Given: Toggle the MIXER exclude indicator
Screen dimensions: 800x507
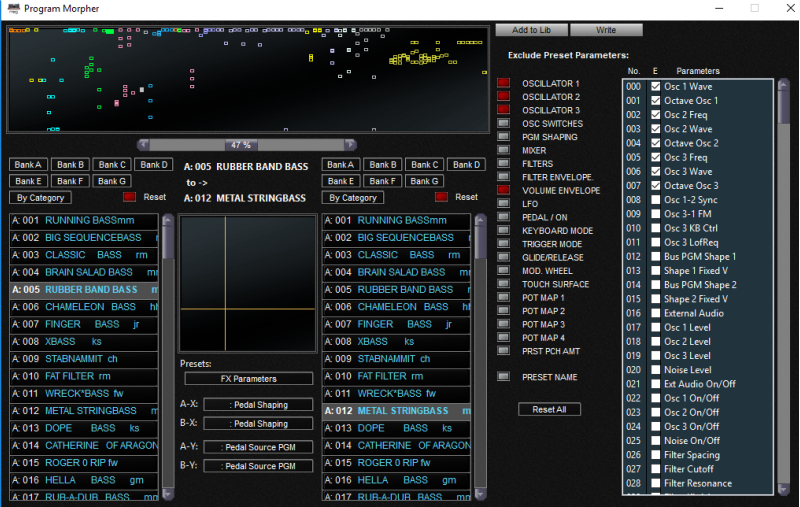Looking at the screenshot, I should pyautogui.click(x=504, y=150).
